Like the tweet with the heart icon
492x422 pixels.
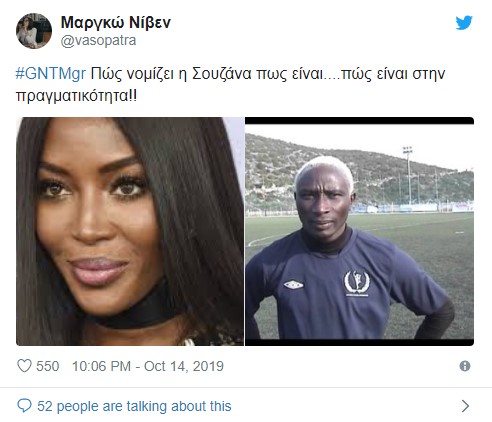coord(24,366)
